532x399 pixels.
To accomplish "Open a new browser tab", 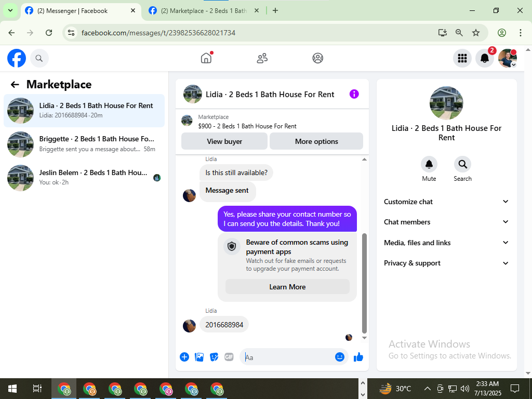I will tap(275, 10).
